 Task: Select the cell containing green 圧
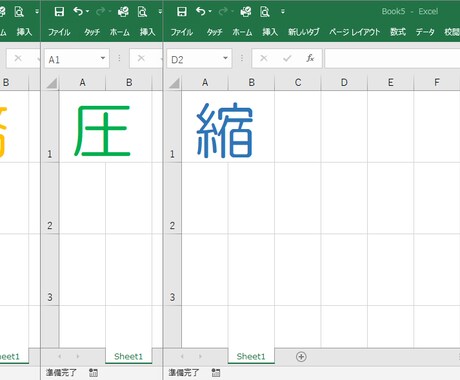click(82, 127)
